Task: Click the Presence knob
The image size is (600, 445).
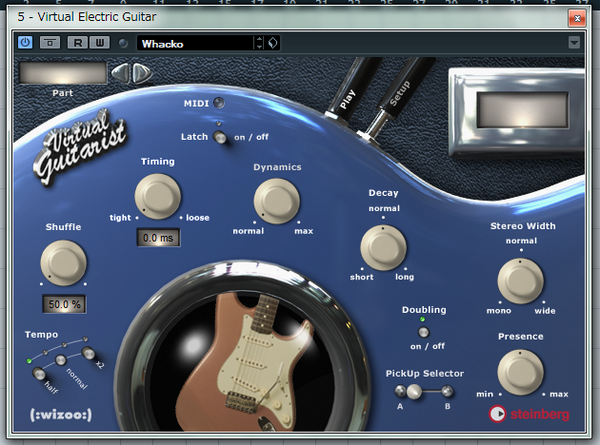Action: (x=520, y=372)
